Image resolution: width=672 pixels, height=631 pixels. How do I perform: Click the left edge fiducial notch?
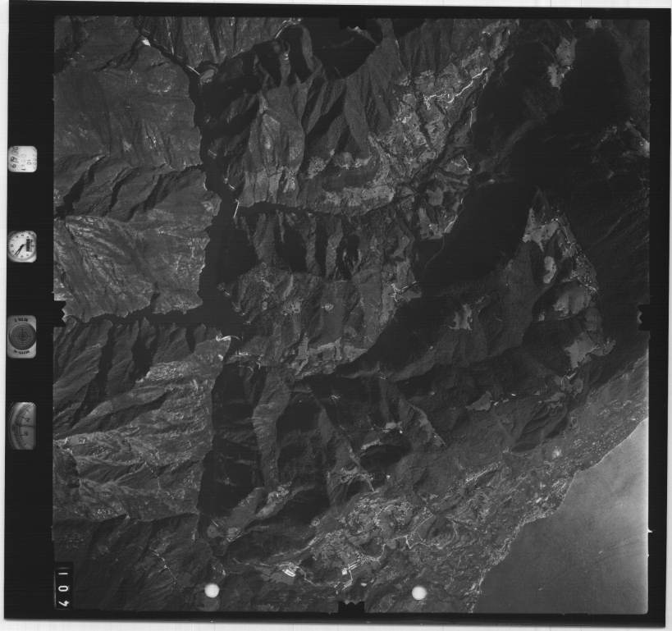pos(57,313)
